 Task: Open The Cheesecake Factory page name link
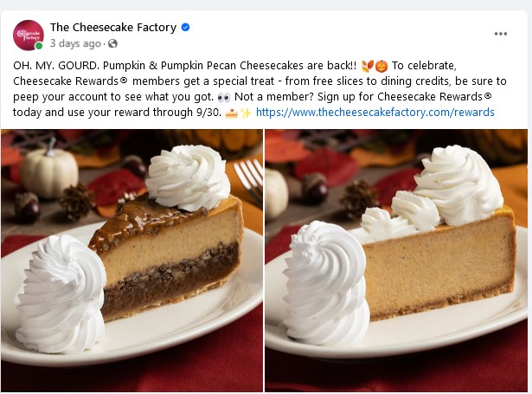coord(113,27)
